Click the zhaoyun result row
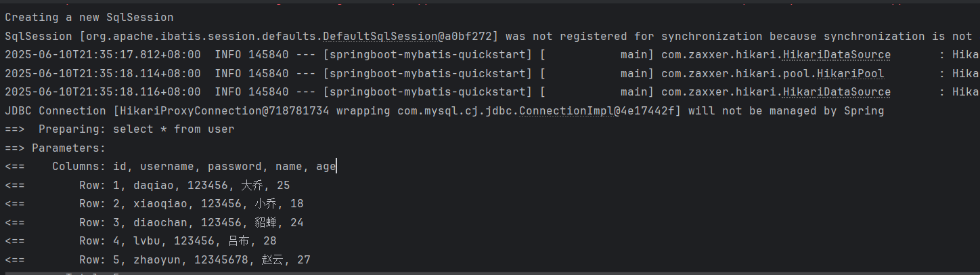Viewport: 980px width, 275px height. 158,259
